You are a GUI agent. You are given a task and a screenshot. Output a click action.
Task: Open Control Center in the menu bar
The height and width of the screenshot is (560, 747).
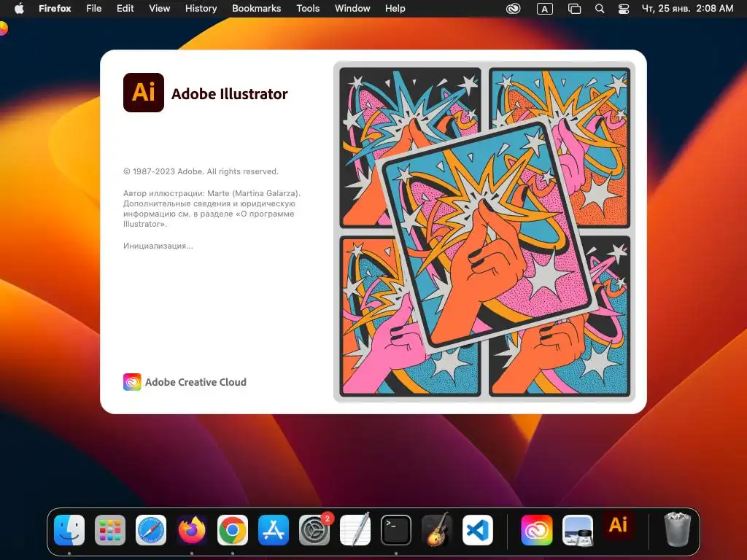[623, 9]
